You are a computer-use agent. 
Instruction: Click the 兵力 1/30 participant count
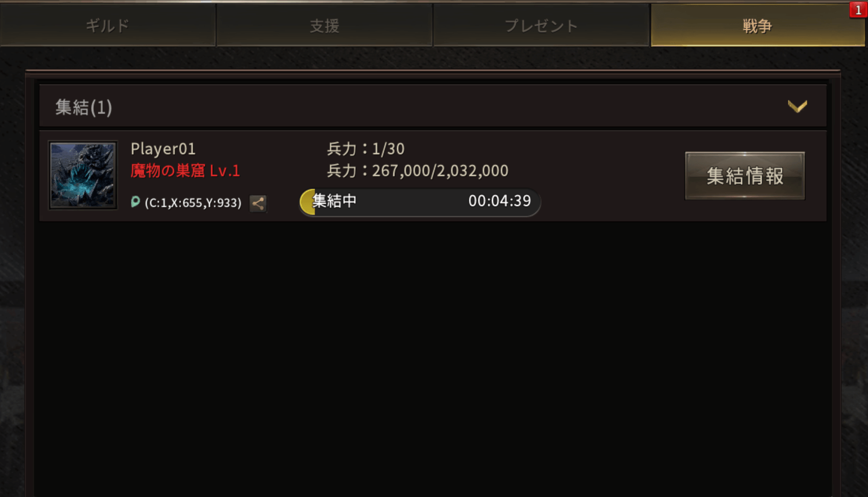point(366,149)
